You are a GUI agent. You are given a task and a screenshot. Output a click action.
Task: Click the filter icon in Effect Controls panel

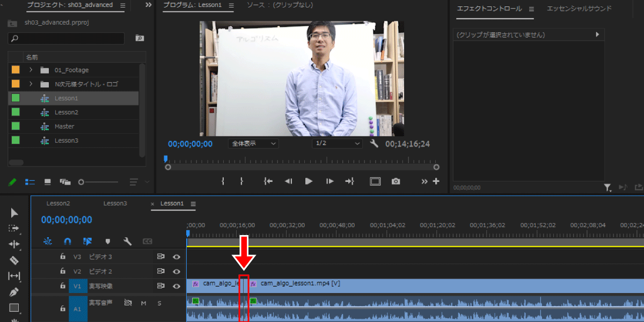(607, 187)
